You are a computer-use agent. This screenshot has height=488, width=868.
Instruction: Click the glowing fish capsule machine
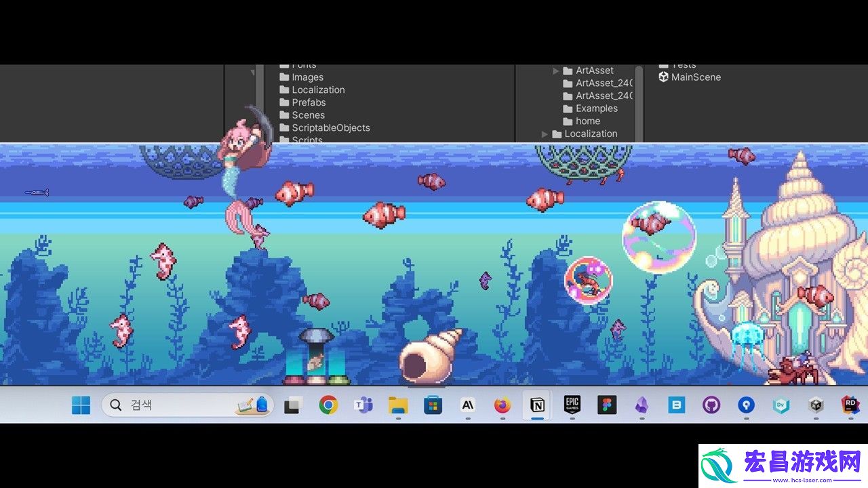tap(317, 357)
